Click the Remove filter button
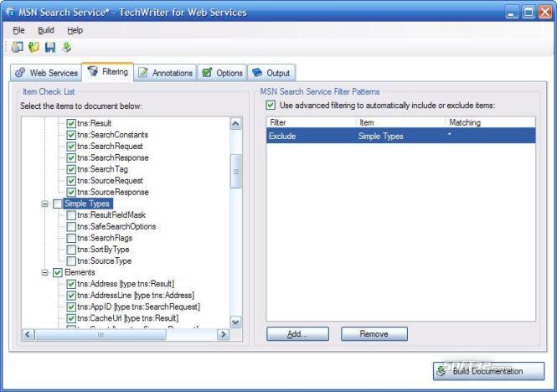The image size is (557, 392). pyautogui.click(x=374, y=333)
